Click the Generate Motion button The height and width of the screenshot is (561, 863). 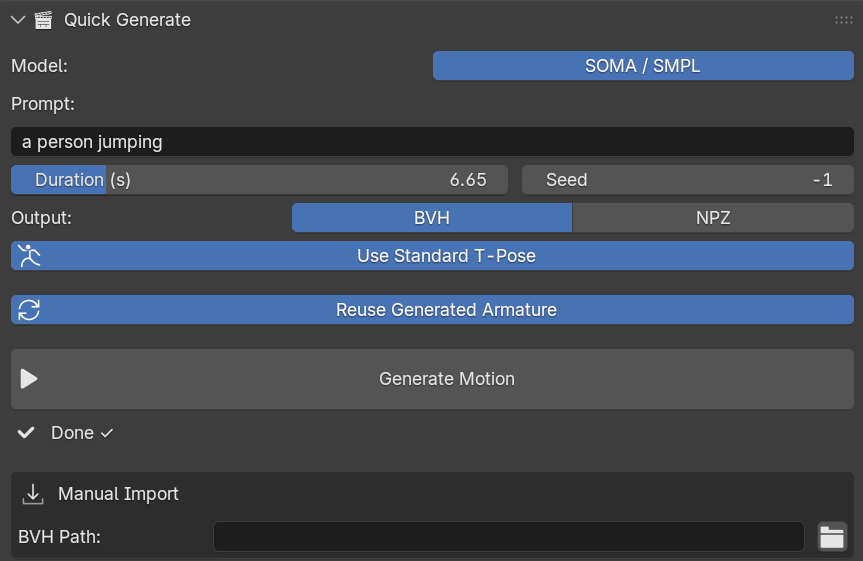tap(432, 379)
